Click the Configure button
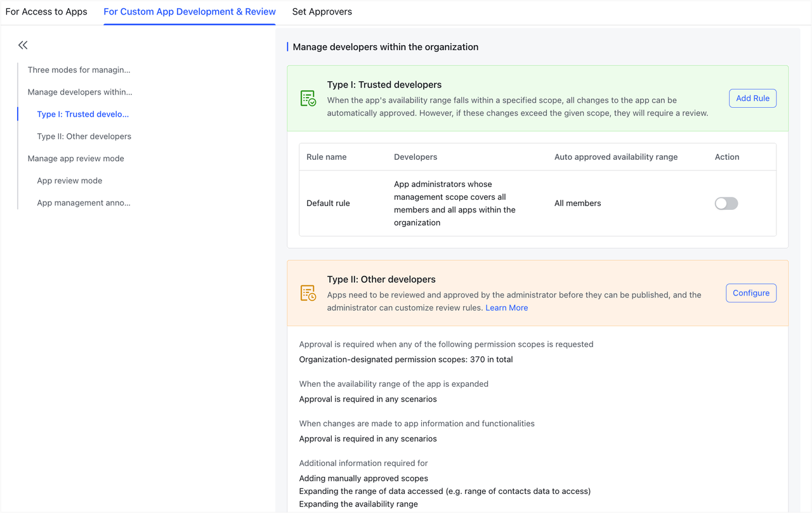This screenshot has width=812, height=513. click(751, 293)
